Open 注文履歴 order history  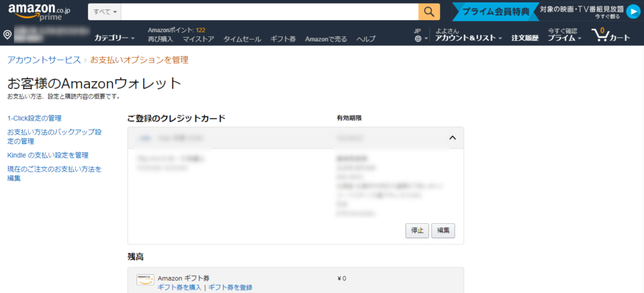point(525,38)
